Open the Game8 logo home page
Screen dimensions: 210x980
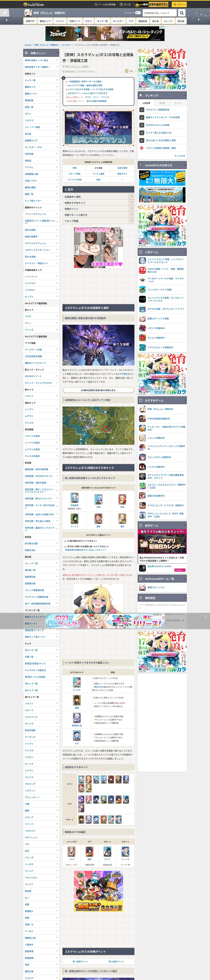point(34,4)
